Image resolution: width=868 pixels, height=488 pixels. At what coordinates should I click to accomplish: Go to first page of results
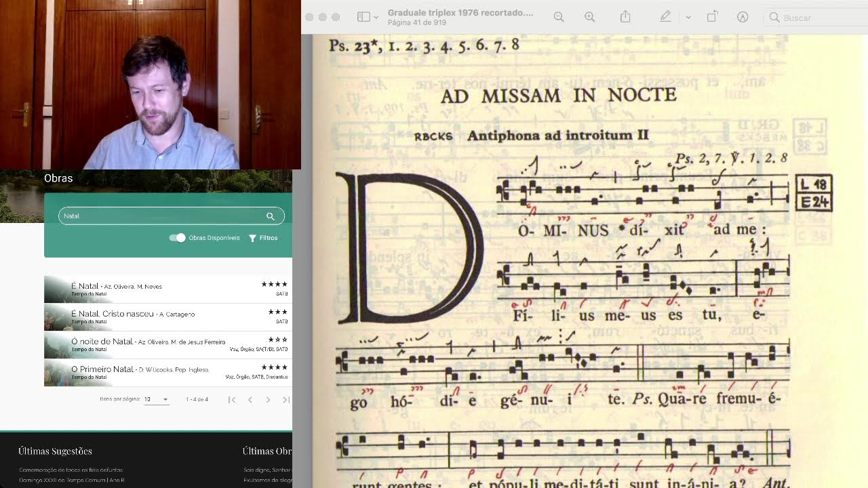pyautogui.click(x=232, y=400)
